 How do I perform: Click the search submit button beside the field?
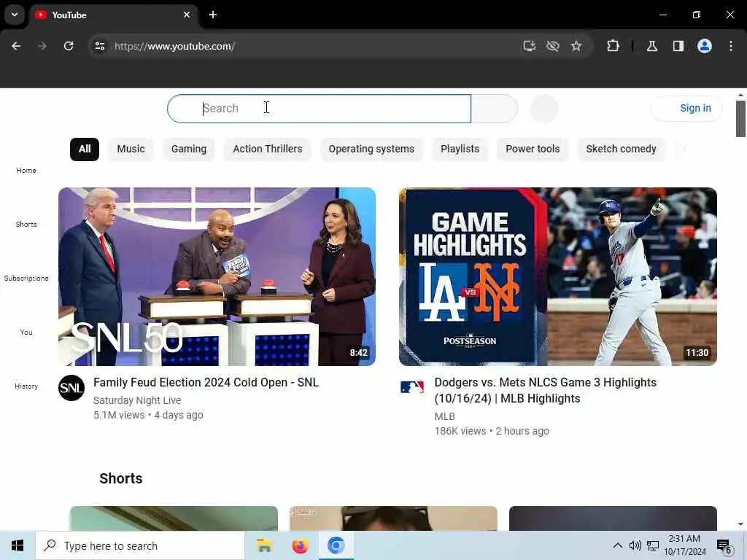pyautogui.click(x=494, y=109)
